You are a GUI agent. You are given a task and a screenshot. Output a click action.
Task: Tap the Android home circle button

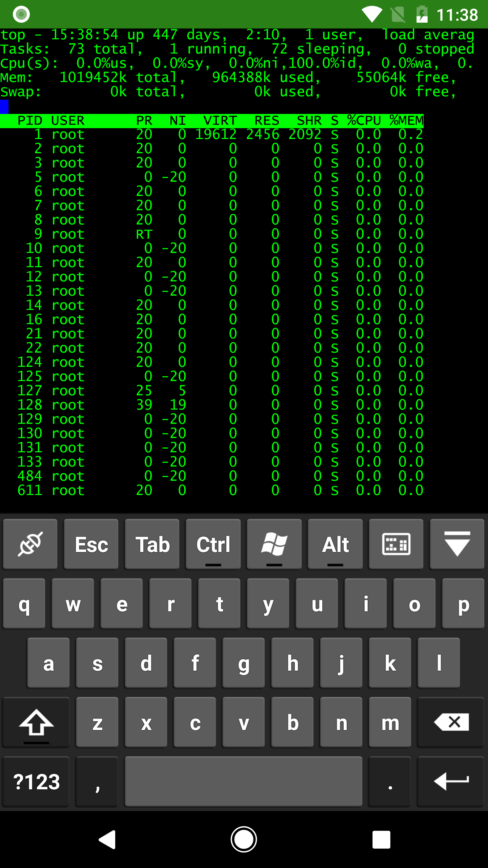[244, 840]
